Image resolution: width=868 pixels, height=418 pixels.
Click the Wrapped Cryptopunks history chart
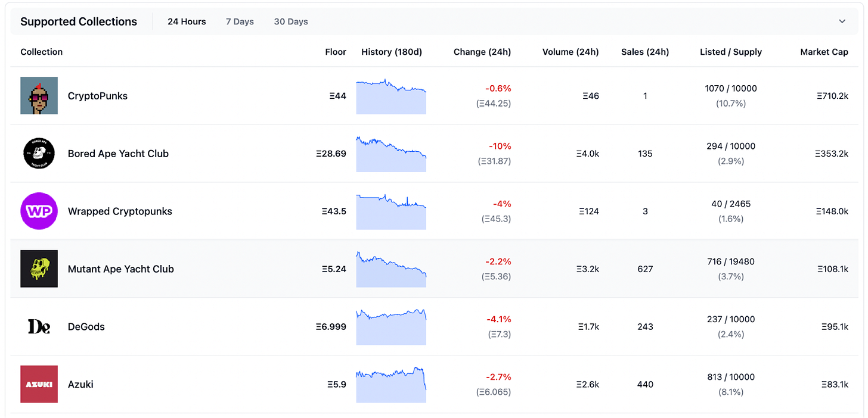click(x=391, y=211)
